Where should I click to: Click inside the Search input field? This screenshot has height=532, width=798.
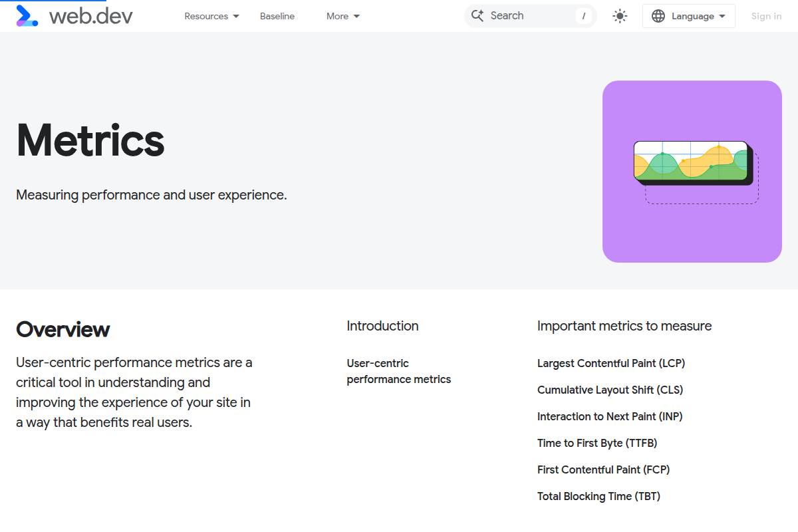(525, 15)
